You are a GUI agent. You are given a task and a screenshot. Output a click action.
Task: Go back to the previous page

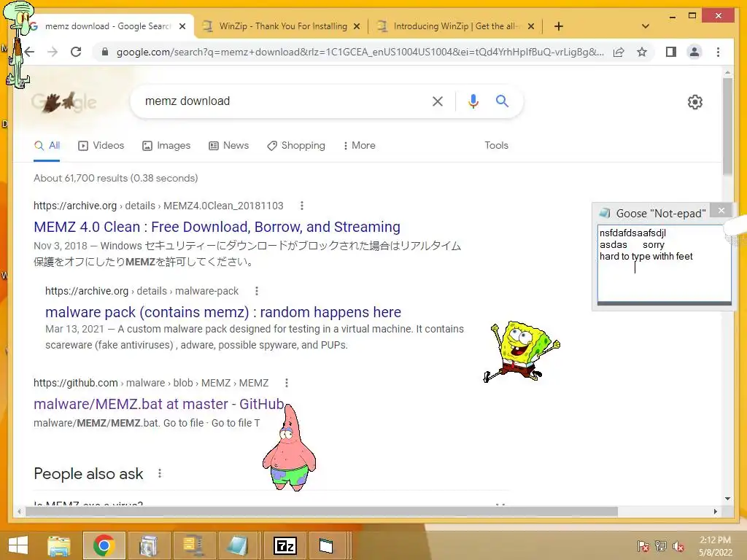coord(29,52)
